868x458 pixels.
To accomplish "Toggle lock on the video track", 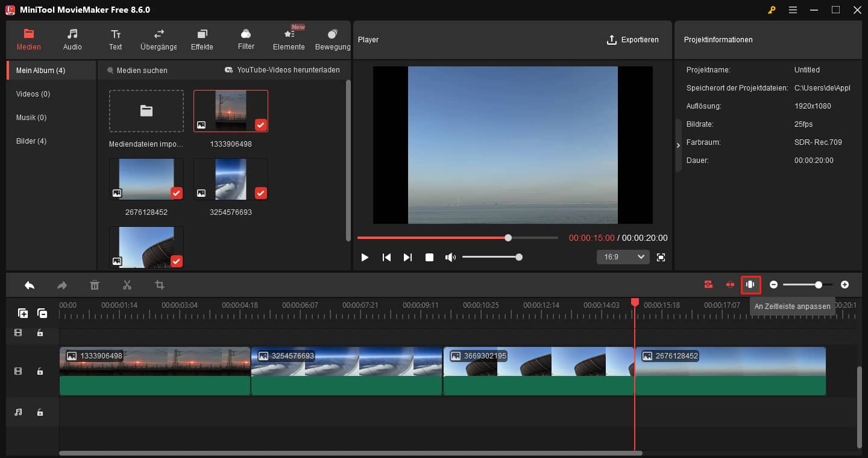I will (40, 371).
